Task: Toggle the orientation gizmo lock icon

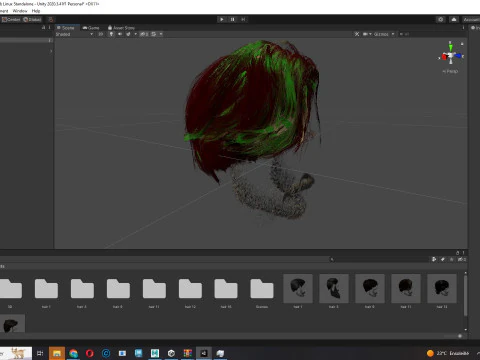Action: coord(462,44)
